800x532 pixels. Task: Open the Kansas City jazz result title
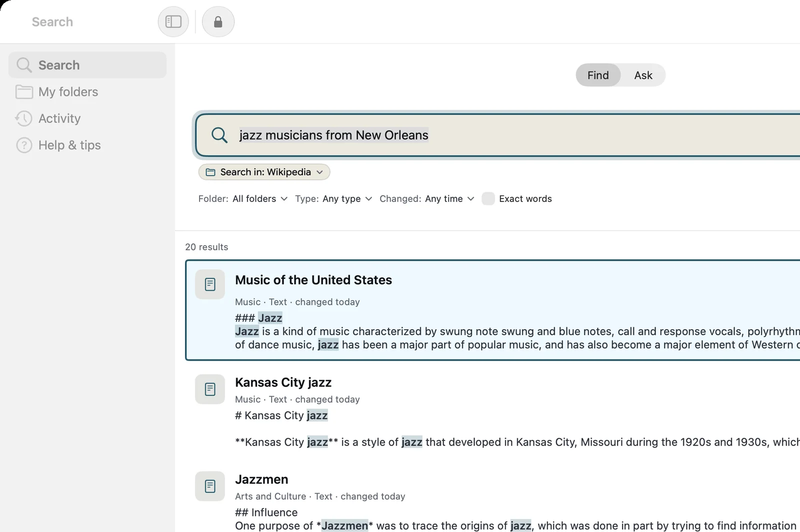(x=283, y=382)
